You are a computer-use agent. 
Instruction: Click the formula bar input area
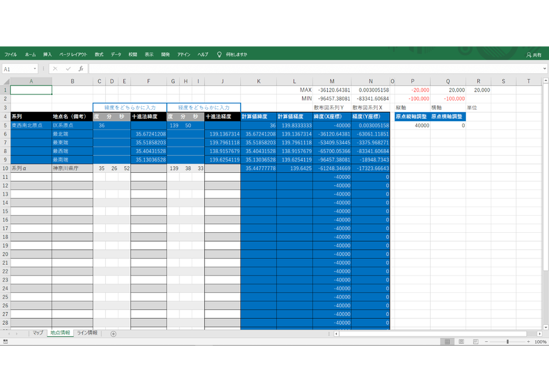pos(315,69)
